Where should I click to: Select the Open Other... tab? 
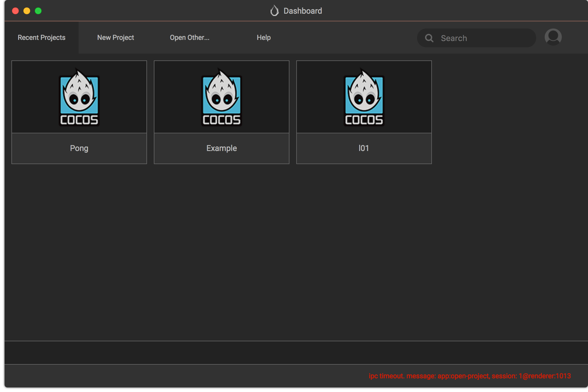(x=189, y=38)
